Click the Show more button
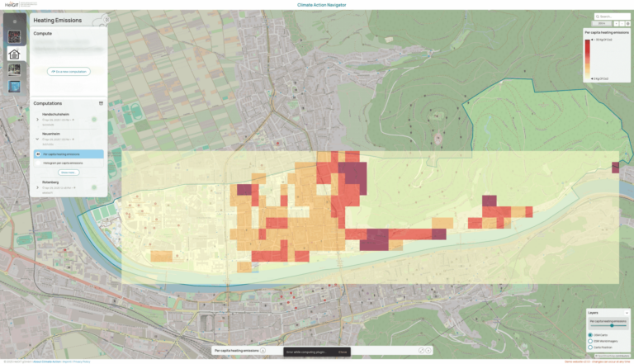 click(x=68, y=173)
